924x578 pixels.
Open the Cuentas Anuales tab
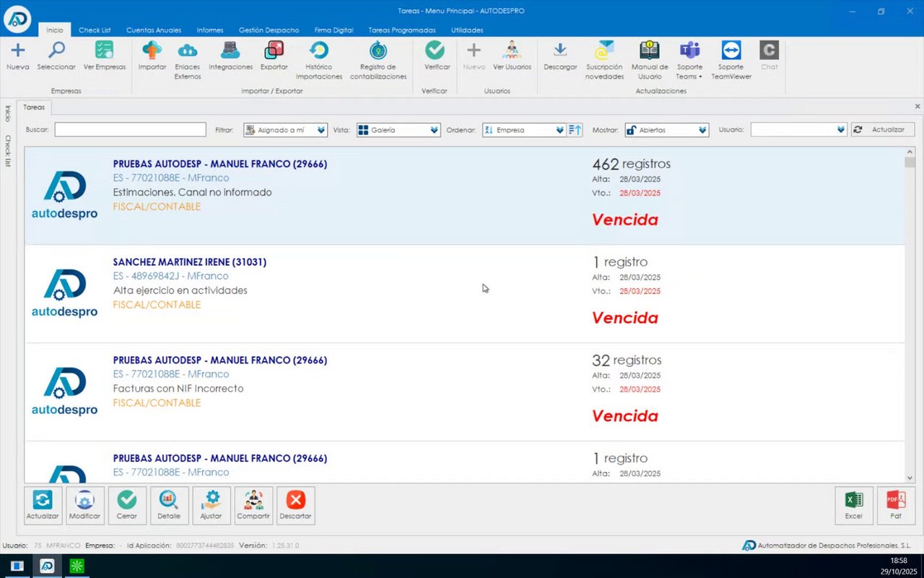click(x=154, y=30)
